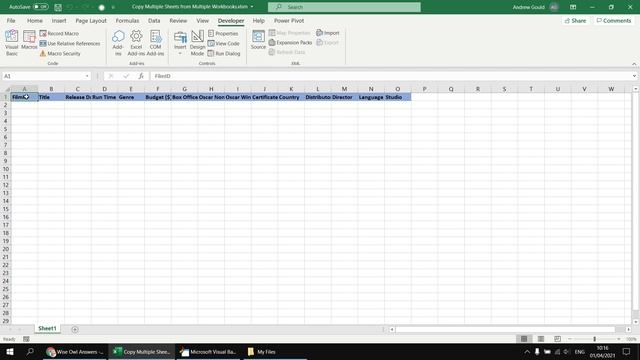Open the Visual Basic editor
This screenshot has height=360, width=640.
(x=11, y=42)
